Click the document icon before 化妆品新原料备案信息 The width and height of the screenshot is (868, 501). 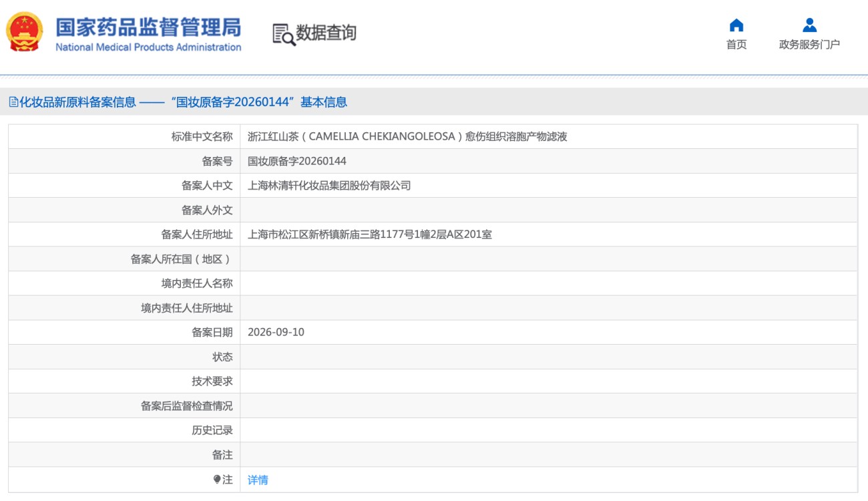click(x=13, y=102)
